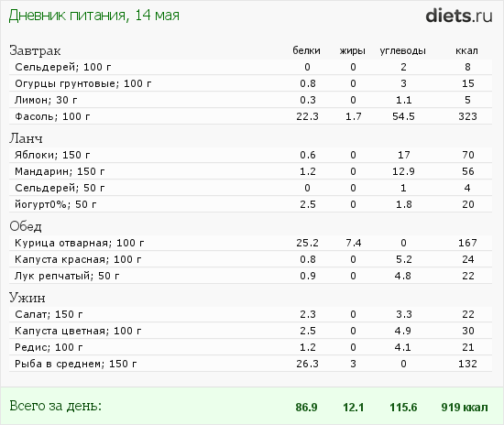Viewport: 504px width, 425px height.
Task: Select row 'Рыба в среднем; 150 г'
Action: pyautogui.click(x=250, y=364)
